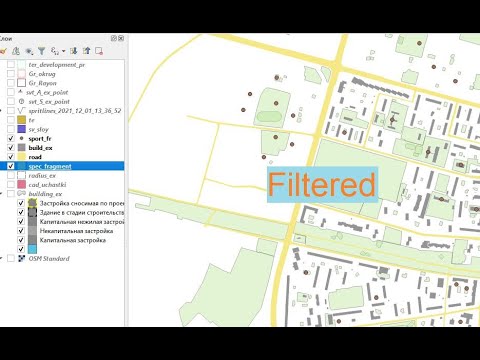Click the build_ex gray symbol swatch
The width and height of the screenshot is (480, 360).
[22, 148]
